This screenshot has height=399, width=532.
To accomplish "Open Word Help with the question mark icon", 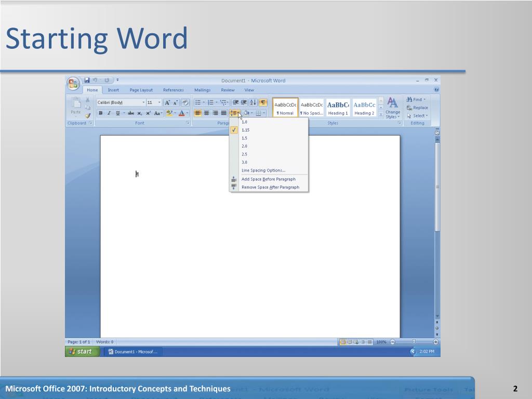I will click(x=436, y=90).
